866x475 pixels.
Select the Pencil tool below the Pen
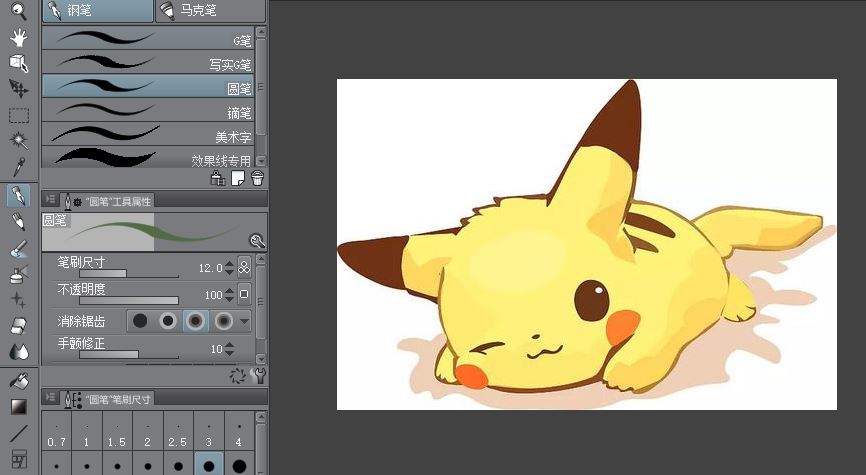(x=19, y=222)
